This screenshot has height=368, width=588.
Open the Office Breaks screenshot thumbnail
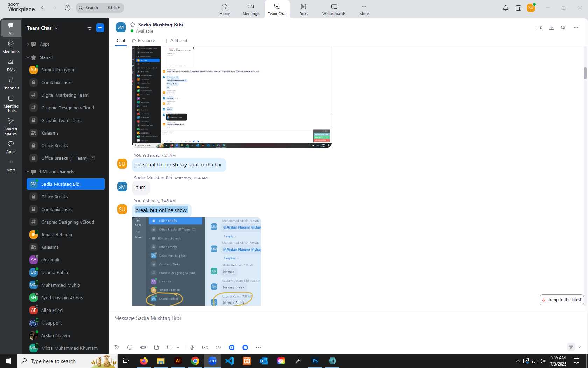pos(196,261)
